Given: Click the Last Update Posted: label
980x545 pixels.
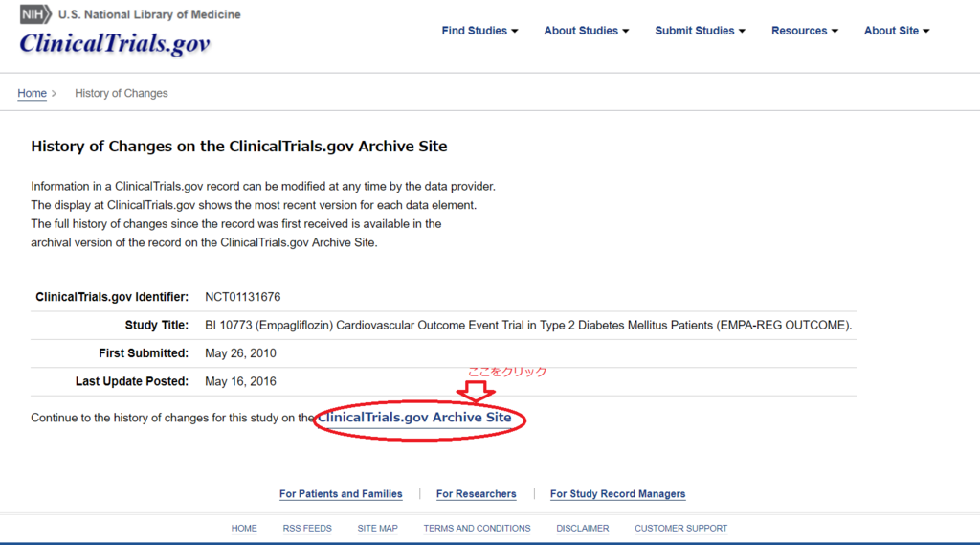Looking at the screenshot, I should 132,381.
